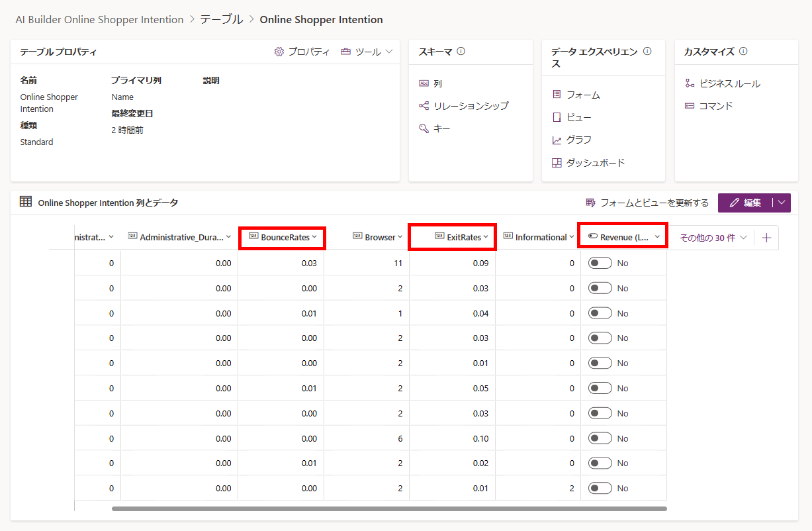The height and width of the screenshot is (531, 812).
Task: Click the リレーションシップ icon
Action: click(424, 106)
